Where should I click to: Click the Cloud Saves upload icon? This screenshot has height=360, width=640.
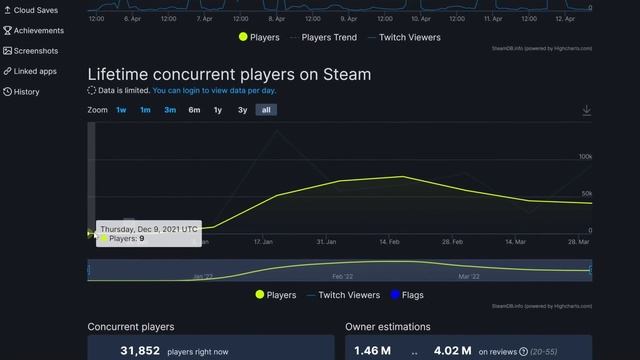pyautogui.click(x=7, y=10)
